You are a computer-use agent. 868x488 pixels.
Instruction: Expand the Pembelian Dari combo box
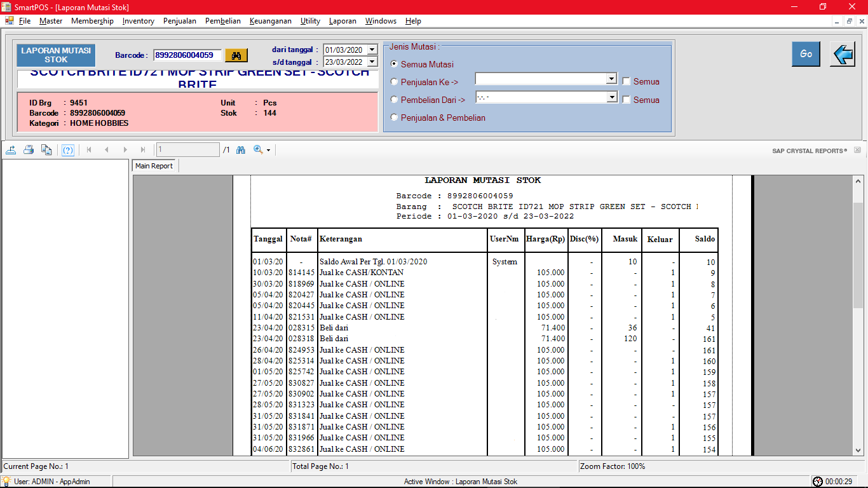pos(612,97)
